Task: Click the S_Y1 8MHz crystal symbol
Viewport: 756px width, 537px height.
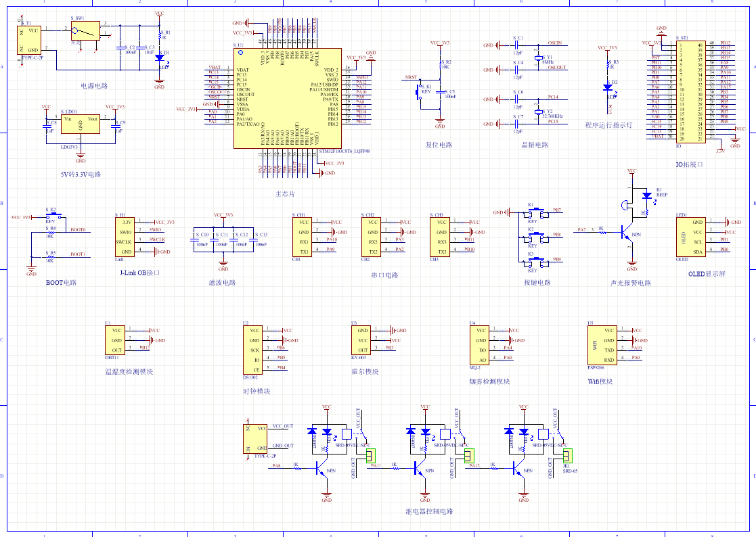Action: tap(539, 57)
